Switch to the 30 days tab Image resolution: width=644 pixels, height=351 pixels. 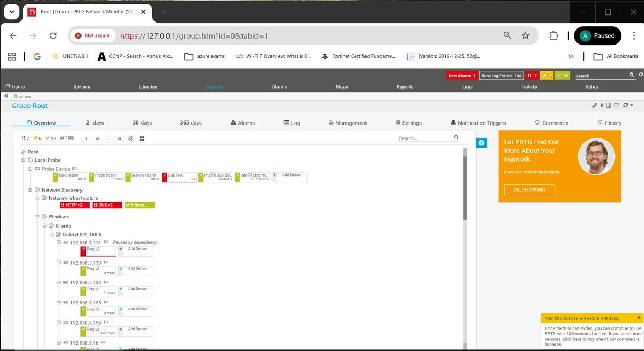(142, 123)
